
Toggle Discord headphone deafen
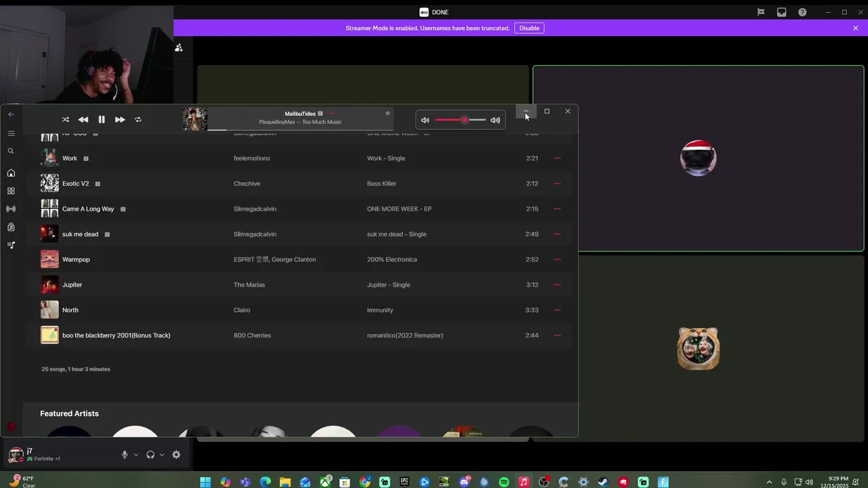tap(151, 455)
